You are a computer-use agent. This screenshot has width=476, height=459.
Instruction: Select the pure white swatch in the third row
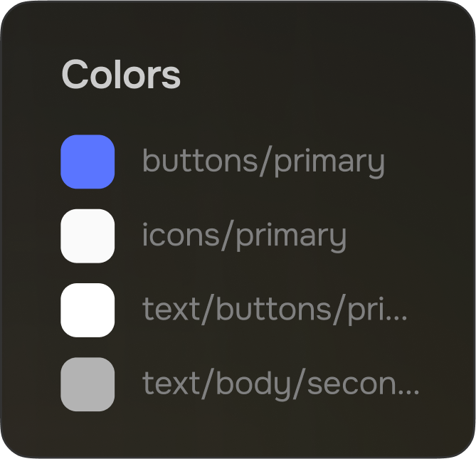[x=88, y=310]
